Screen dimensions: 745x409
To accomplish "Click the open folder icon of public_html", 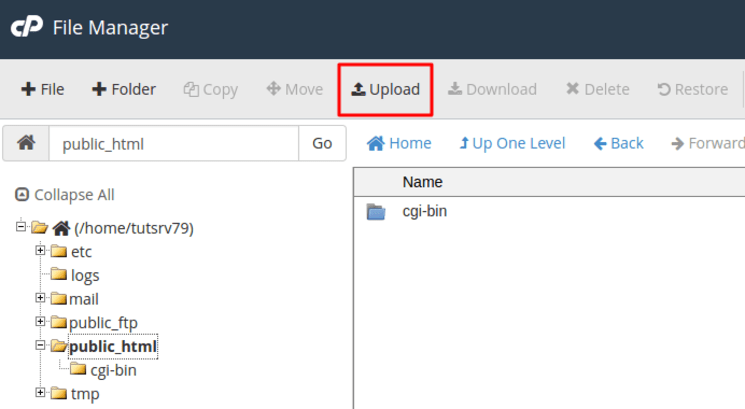I will (59, 345).
